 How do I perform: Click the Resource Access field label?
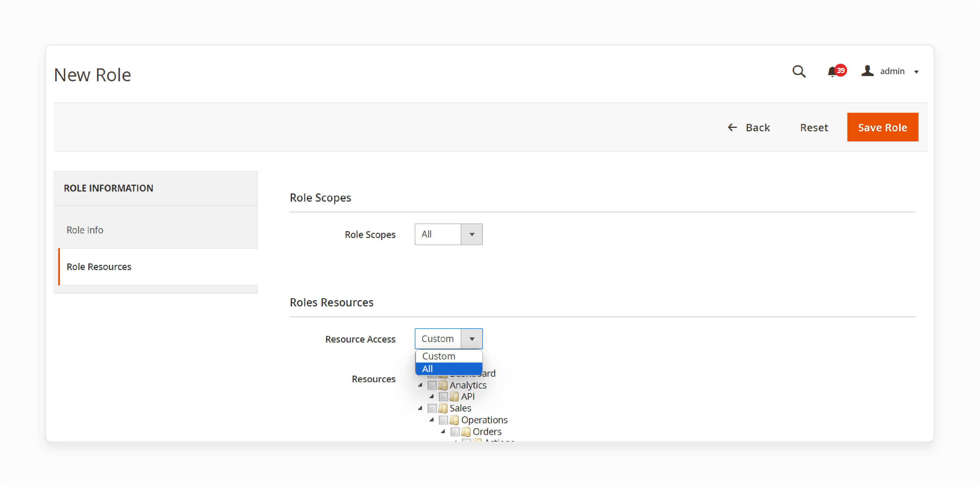360,339
